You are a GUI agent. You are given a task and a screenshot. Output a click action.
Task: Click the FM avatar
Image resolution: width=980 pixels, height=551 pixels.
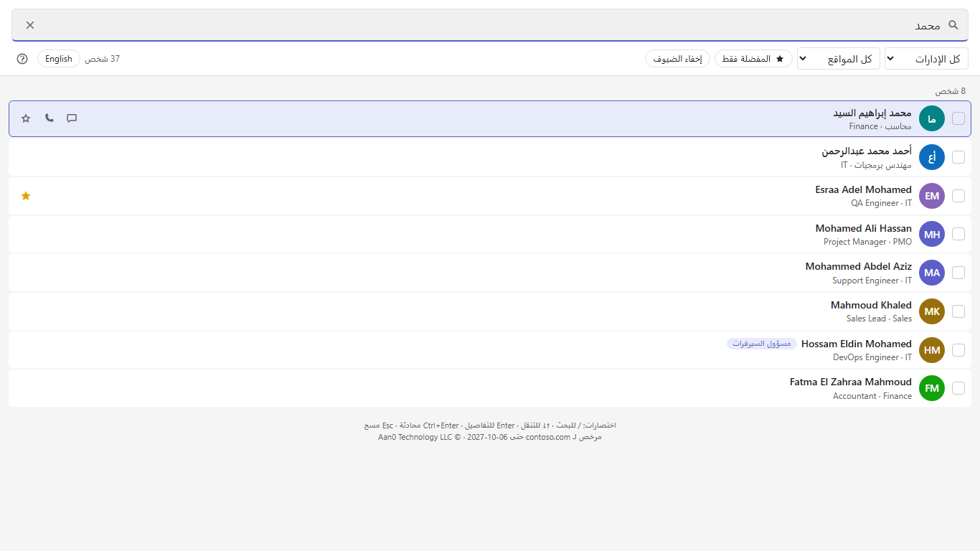932,388
